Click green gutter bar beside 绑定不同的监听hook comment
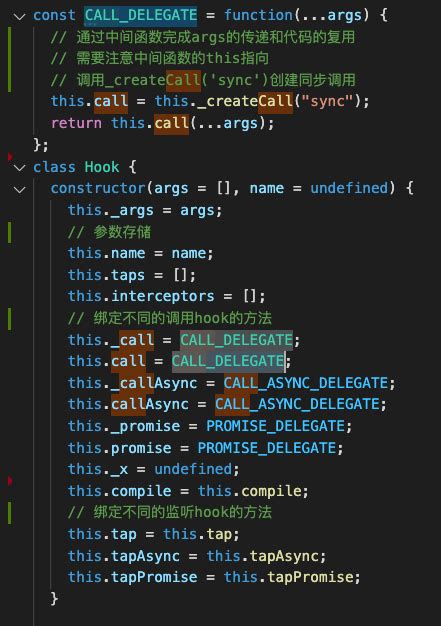The image size is (441, 626). (x=9, y=513)
